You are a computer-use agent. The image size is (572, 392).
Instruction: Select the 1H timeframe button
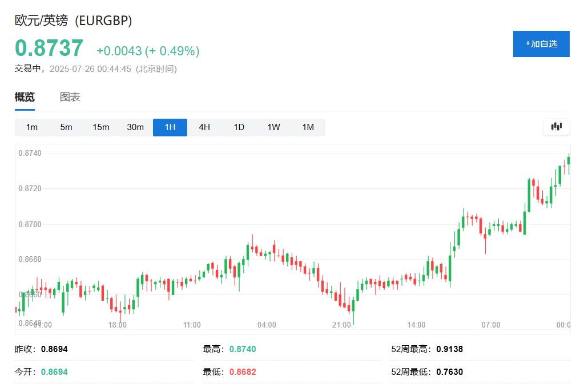coord(170,127)
